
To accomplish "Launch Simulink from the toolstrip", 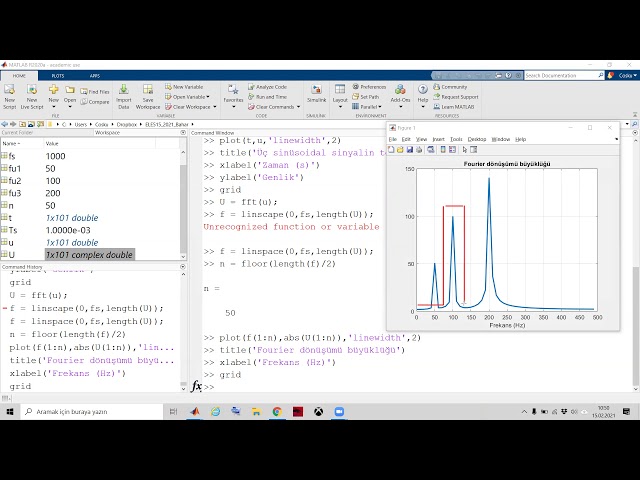I will point(316,94).
